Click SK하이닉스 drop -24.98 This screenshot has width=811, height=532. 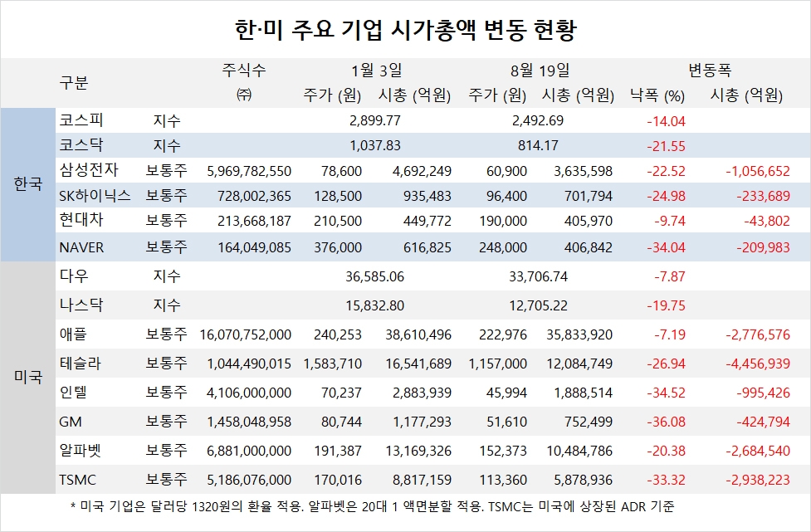[x=666, y=196]
